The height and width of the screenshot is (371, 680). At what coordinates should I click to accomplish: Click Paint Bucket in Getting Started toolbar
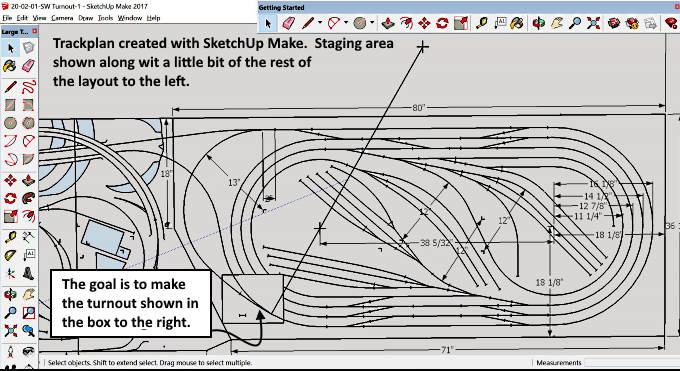point(517,23)
